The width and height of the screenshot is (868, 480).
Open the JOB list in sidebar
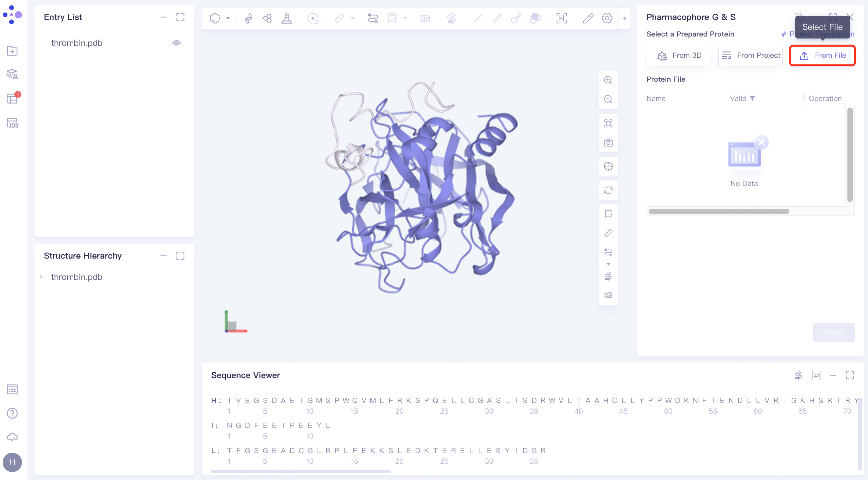point(12,123)
